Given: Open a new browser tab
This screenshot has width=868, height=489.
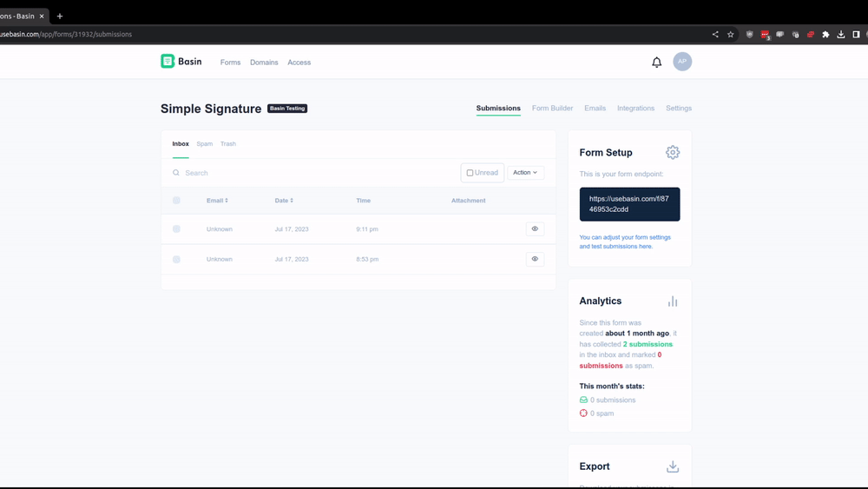Looking at the screenshot, I should click(x=60, y=16).
